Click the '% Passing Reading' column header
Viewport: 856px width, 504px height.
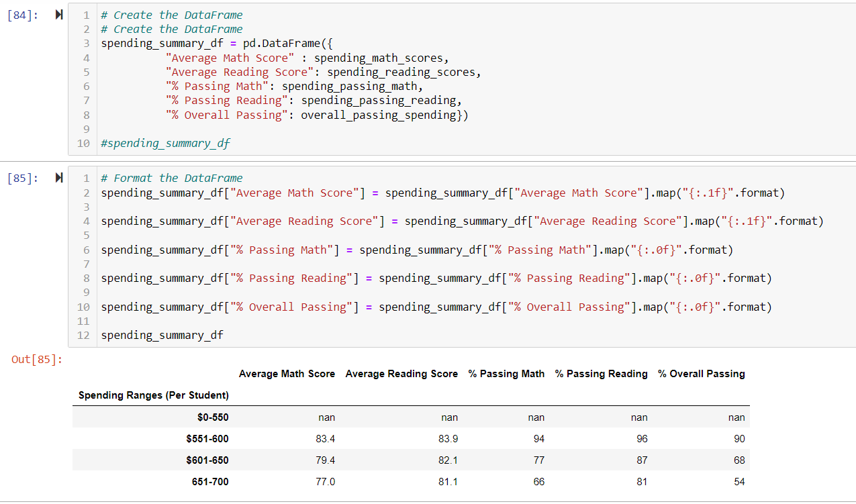tap(602, 374)
